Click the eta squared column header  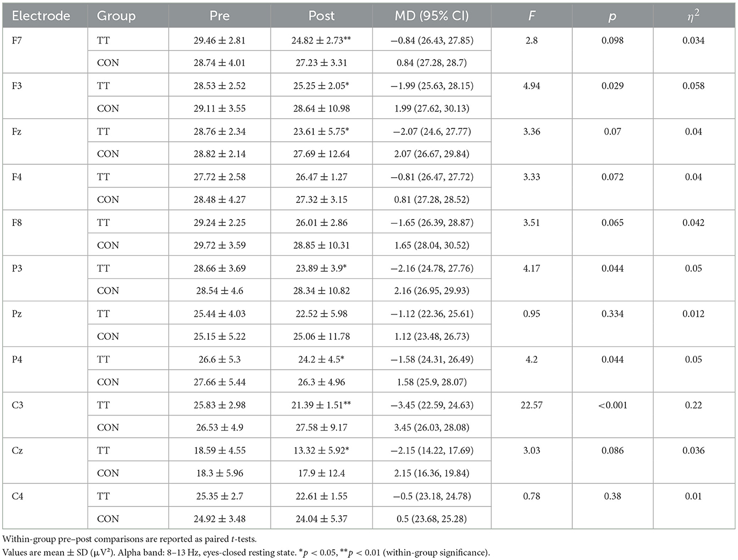693,16
